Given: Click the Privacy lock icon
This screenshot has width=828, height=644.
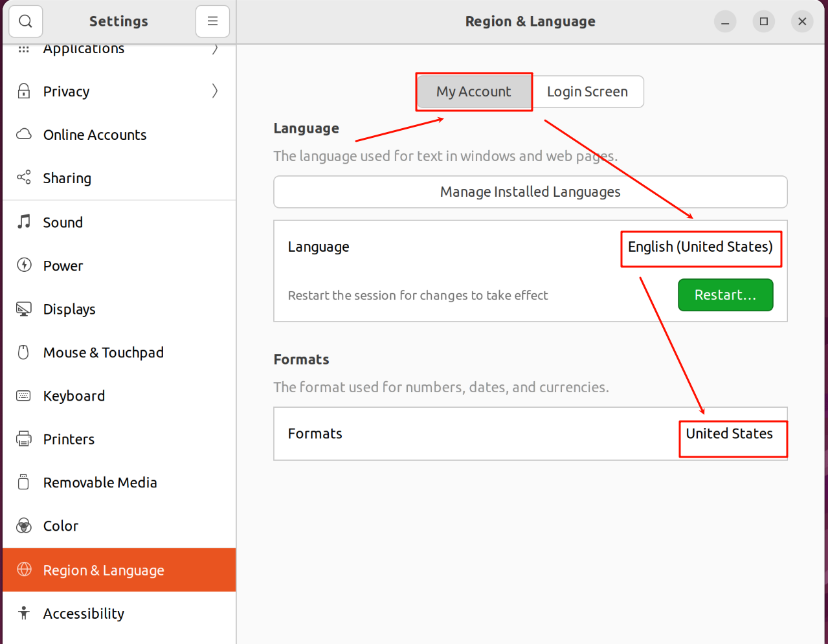Looking at the screenshot, I should point(24,91).
